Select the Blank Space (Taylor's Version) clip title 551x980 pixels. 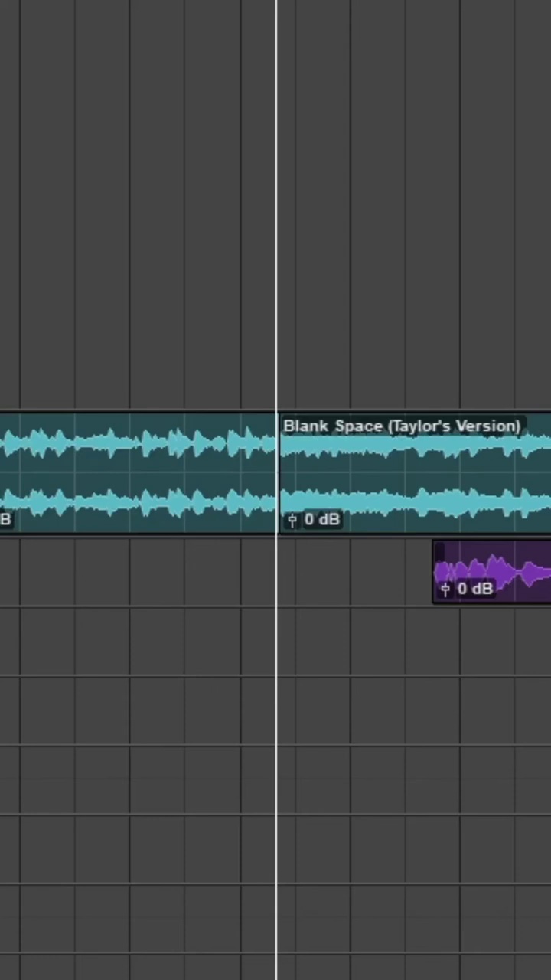(x=402, y=426)
